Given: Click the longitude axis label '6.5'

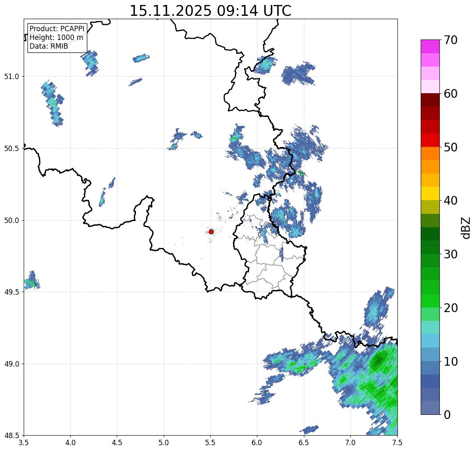Looking at the screenshot, I should click(x=304, y=443).
